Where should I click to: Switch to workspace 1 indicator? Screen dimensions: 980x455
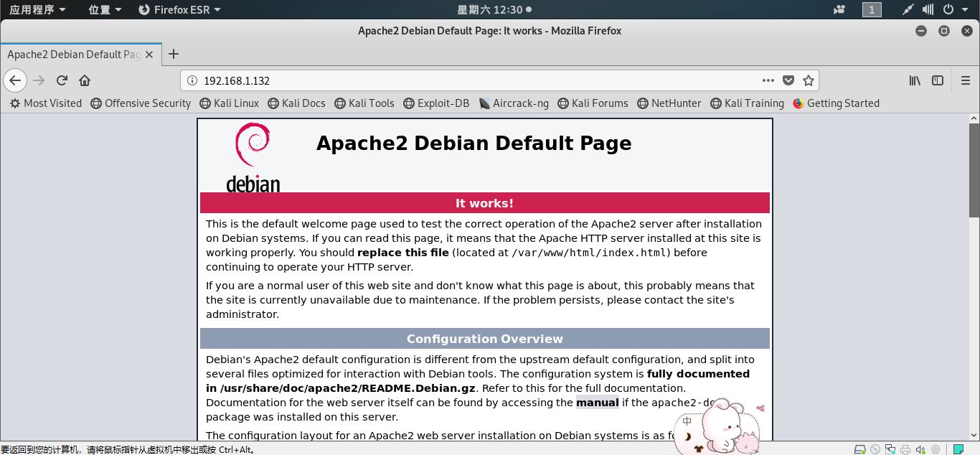click(872, 9)
